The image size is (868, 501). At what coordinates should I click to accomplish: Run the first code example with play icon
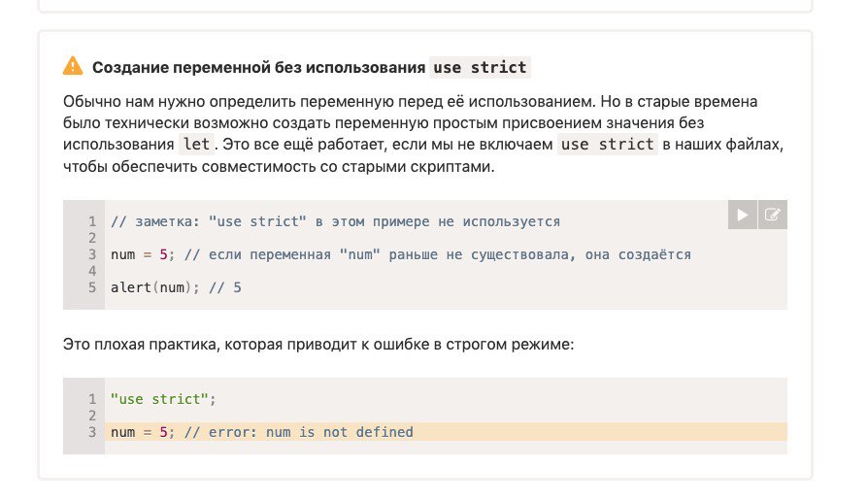(743, 215)
